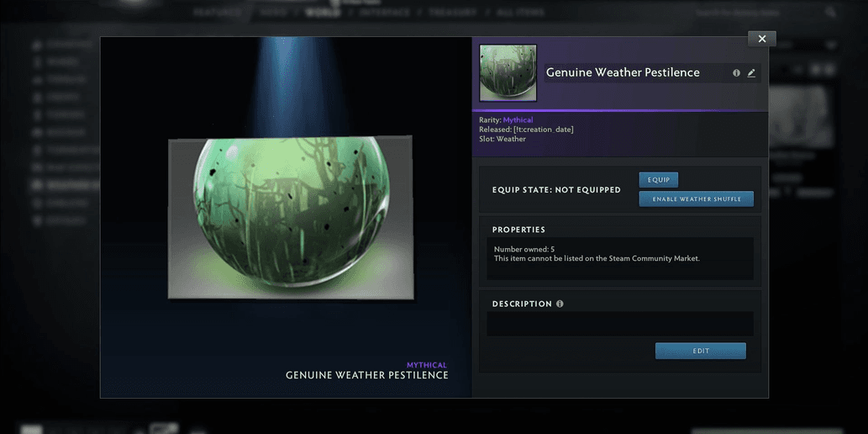Click the info icon beside Description heading

pyautogui.click(x=560, y=304)
